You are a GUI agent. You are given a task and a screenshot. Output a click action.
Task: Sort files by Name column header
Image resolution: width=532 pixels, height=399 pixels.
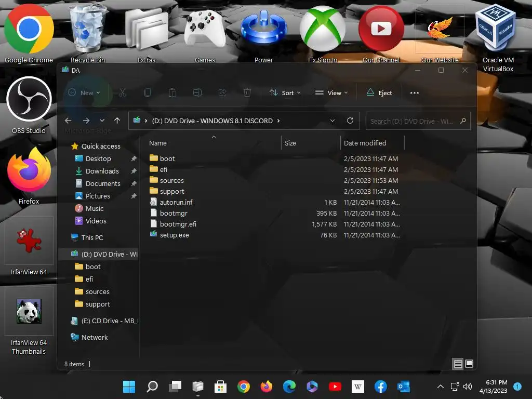158,143
